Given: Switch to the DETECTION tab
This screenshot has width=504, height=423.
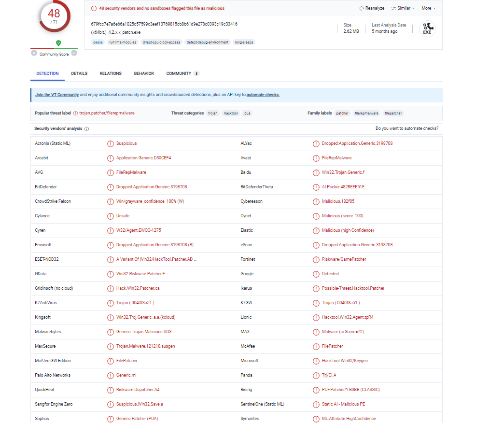Looking at the screenshot, I should coord(48,73).
